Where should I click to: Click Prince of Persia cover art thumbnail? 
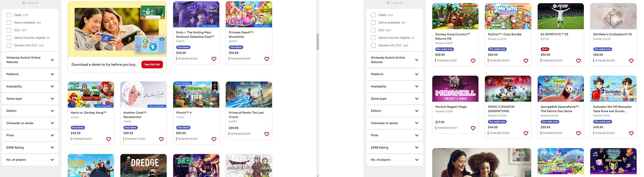(249, 94)
